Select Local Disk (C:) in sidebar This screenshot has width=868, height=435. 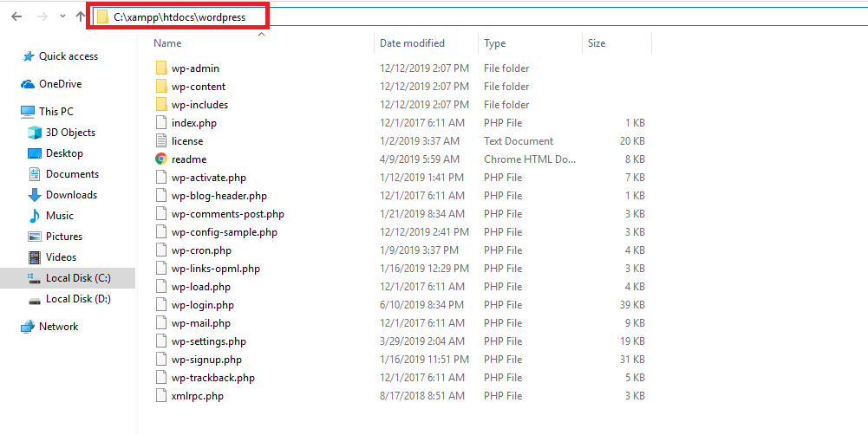[78, 278]
